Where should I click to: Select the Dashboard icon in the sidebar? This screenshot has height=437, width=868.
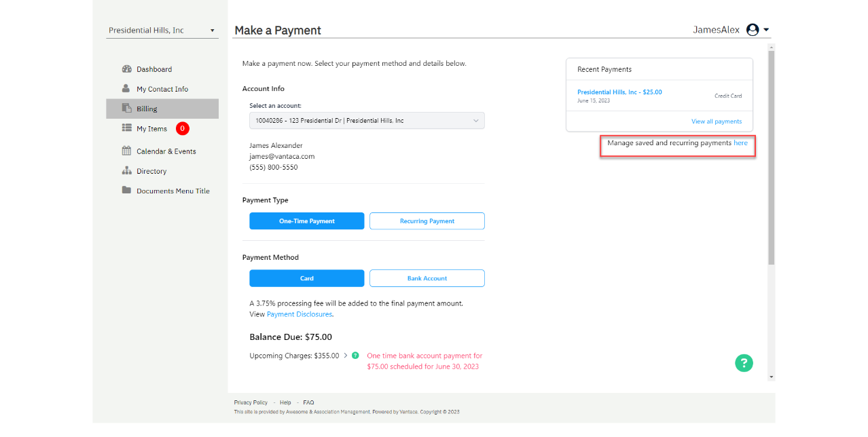click(x=127, y=69)
